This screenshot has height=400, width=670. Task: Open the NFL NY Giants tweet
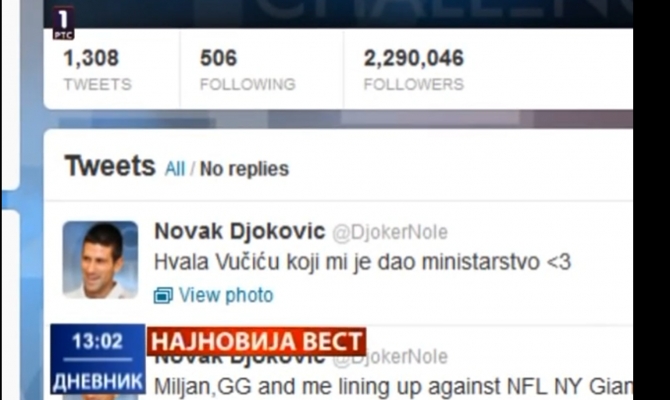click(x=393, y=387)
